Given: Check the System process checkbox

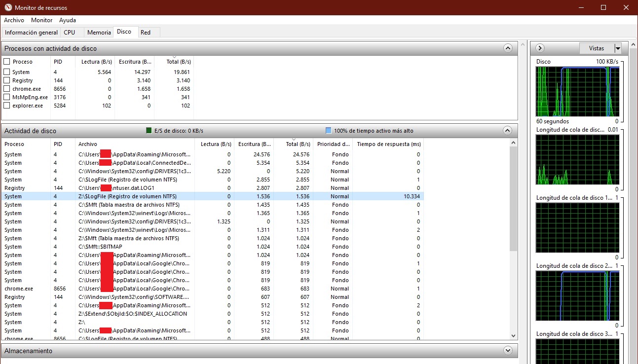Looking at the screenshot, I should tap(7, 72).
